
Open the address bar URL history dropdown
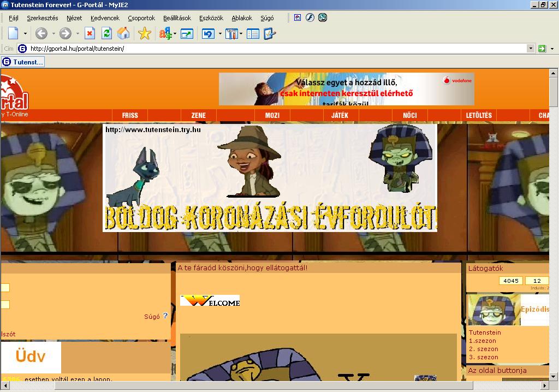pyautogui.click(x=531, y=49)
